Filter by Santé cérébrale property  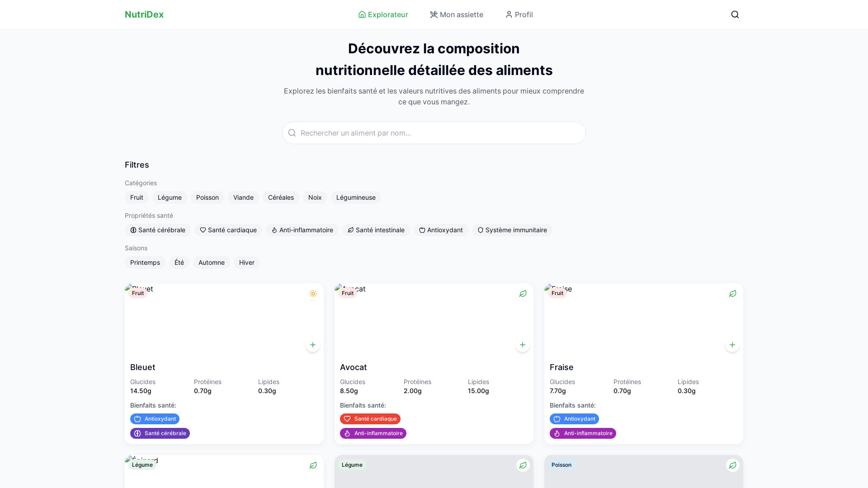pos(158,230)
